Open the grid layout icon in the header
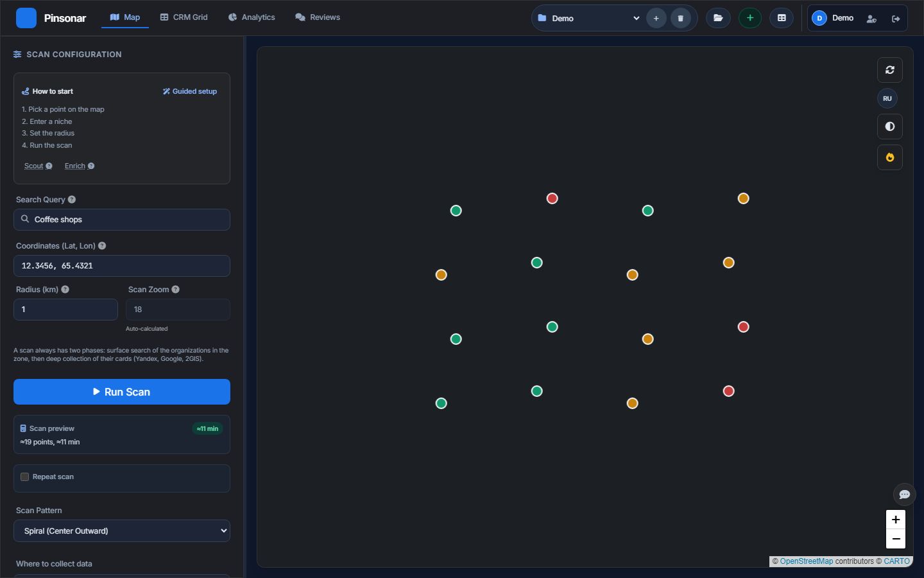 (782, 18)
